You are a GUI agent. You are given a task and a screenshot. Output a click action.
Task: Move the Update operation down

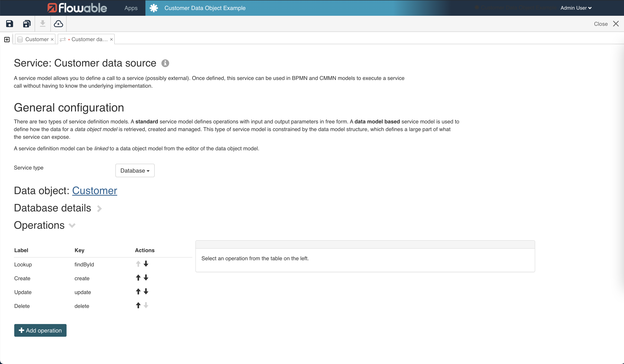tap(146, 292)
